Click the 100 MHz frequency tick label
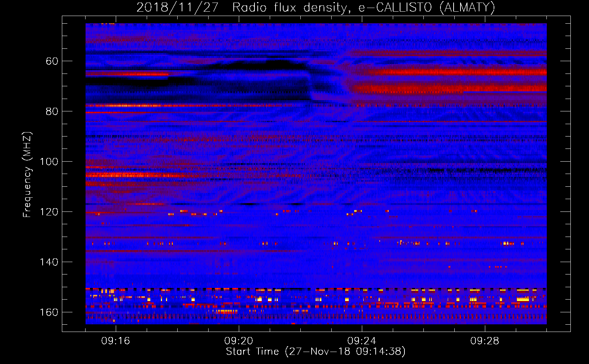Viewport: 589px width, 364px height. click(x=49, y=162)
